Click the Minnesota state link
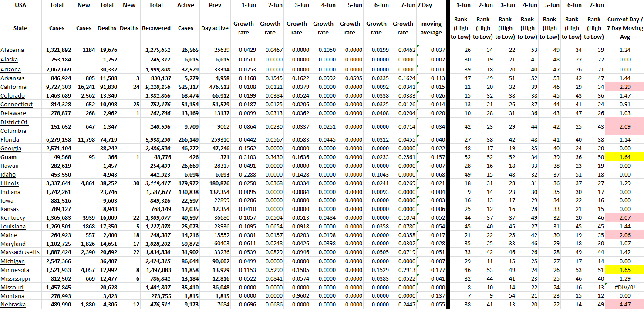644x309 pixels. click(x=15, y=270)
